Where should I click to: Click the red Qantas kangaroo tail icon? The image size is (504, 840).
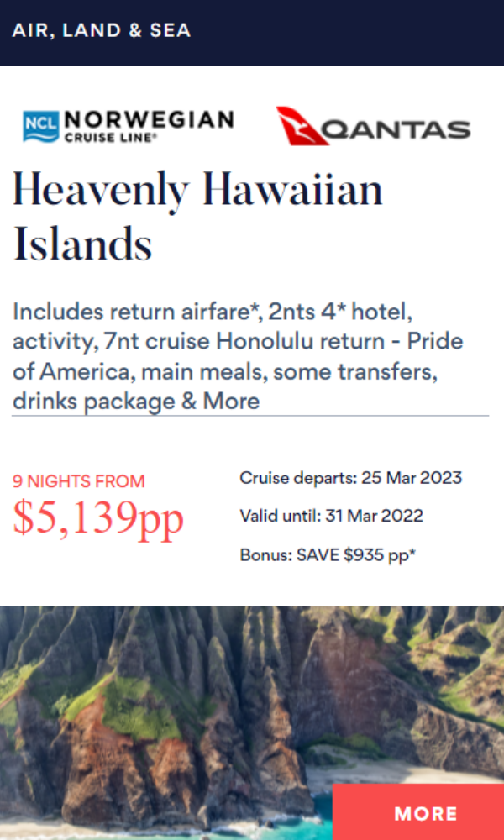302,126
